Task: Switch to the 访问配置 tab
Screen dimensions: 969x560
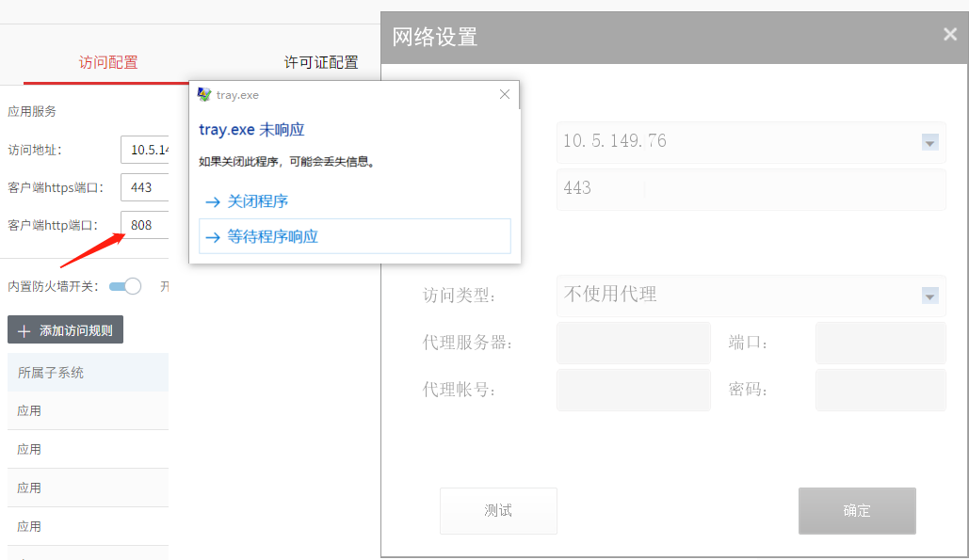Action: pos(107,62)
